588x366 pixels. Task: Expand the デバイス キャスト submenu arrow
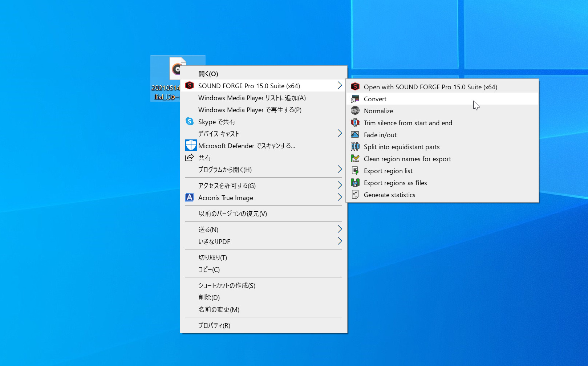340,133
